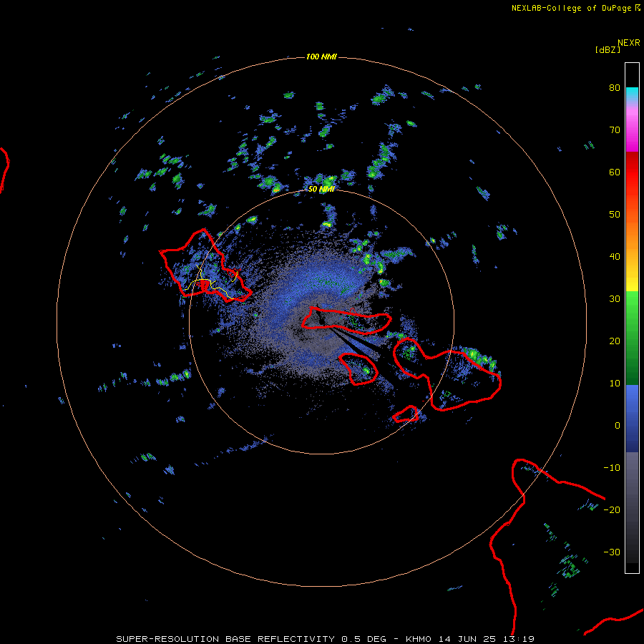Click the NEXLAB-College of DuPage watermark text

(575, 8)
